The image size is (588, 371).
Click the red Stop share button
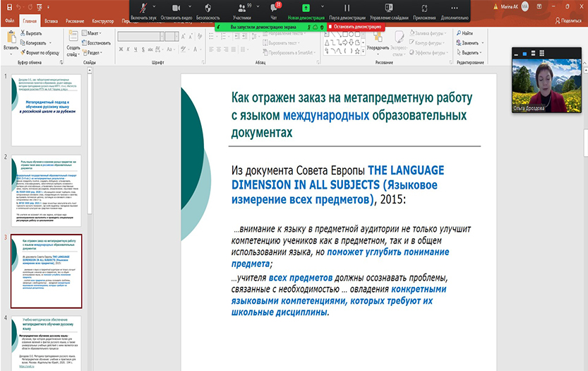tap(355, 26)
